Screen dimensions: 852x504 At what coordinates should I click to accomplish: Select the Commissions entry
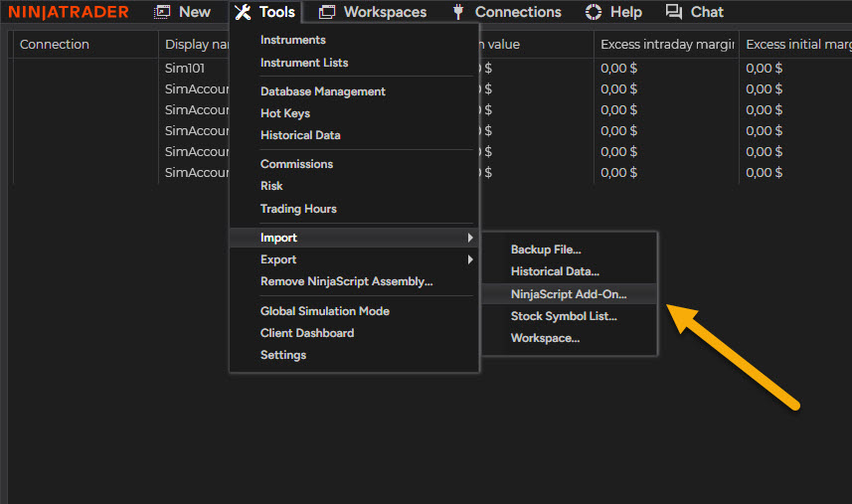[296, 164]
